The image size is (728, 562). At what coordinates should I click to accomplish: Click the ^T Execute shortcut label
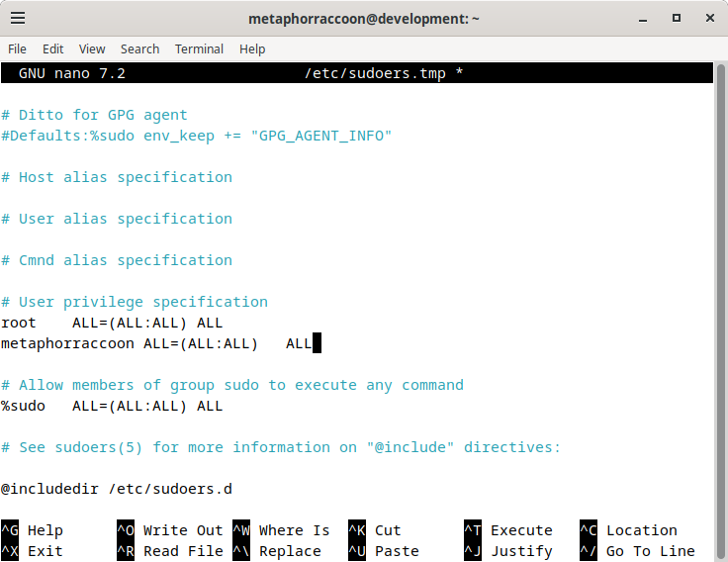508,530
